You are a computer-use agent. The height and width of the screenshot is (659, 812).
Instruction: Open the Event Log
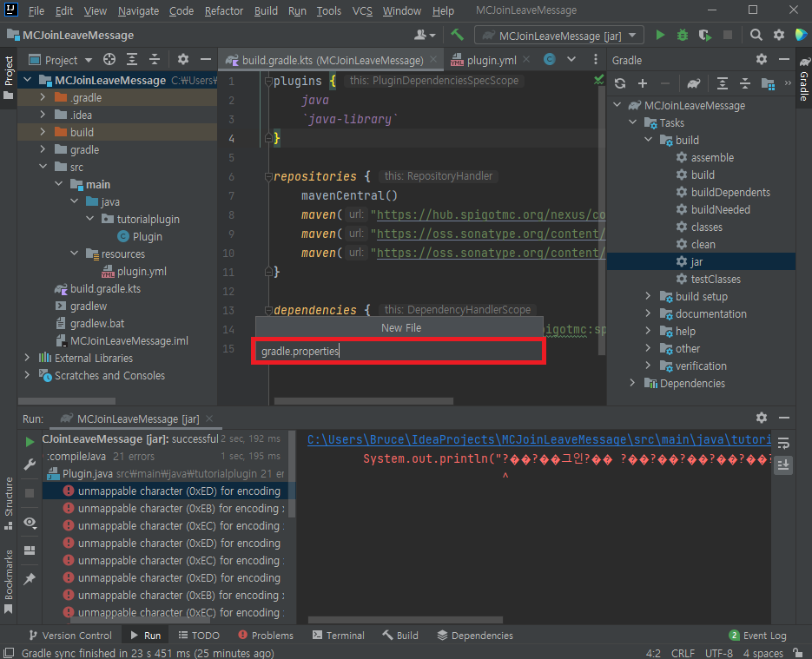(758, 636)
